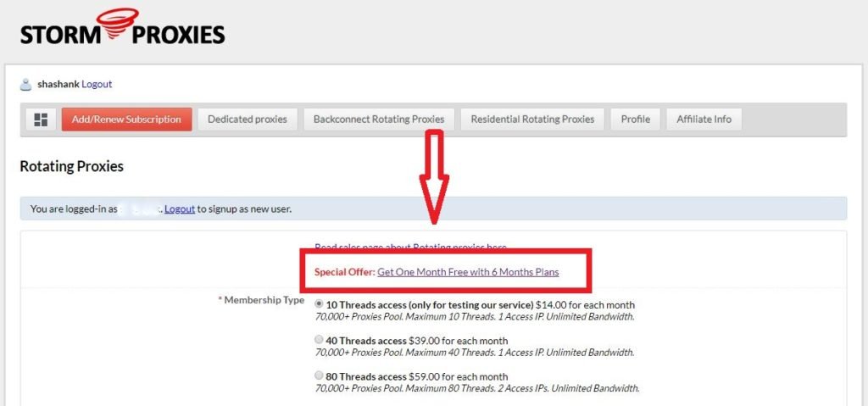The width and height of the screenshot is (868, 406).
Task: Click the '80 Threads access $59.00' option text
Action: coord(417,376)
